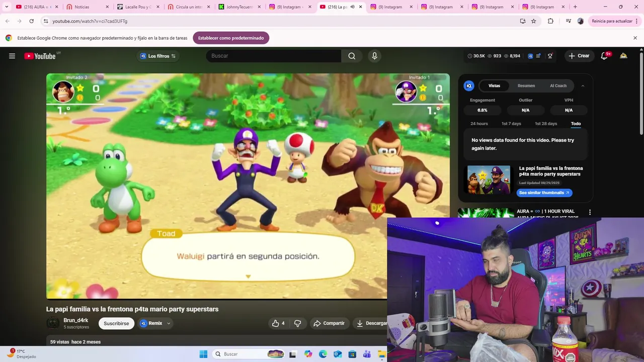Select the Todo time range

tap(576, 124)
